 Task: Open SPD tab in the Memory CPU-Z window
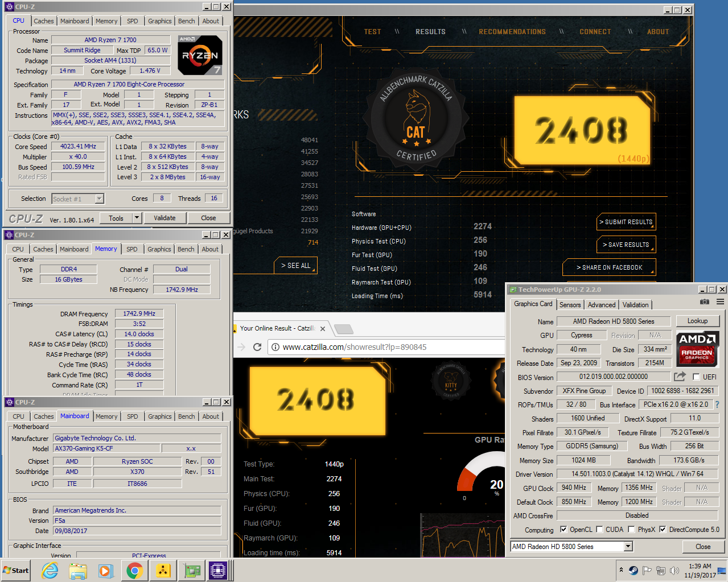tap(132, 249)
